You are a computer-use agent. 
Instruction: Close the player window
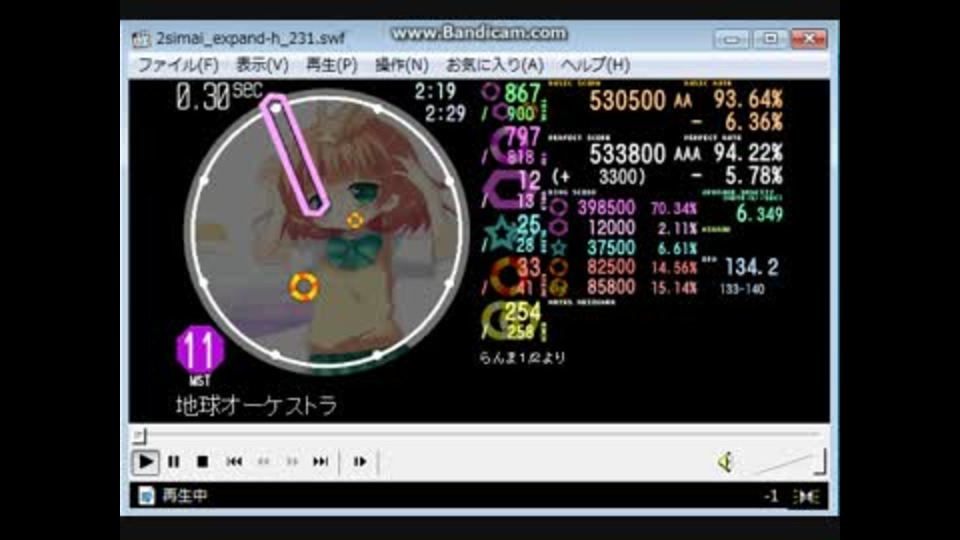(x=809, y=39)
